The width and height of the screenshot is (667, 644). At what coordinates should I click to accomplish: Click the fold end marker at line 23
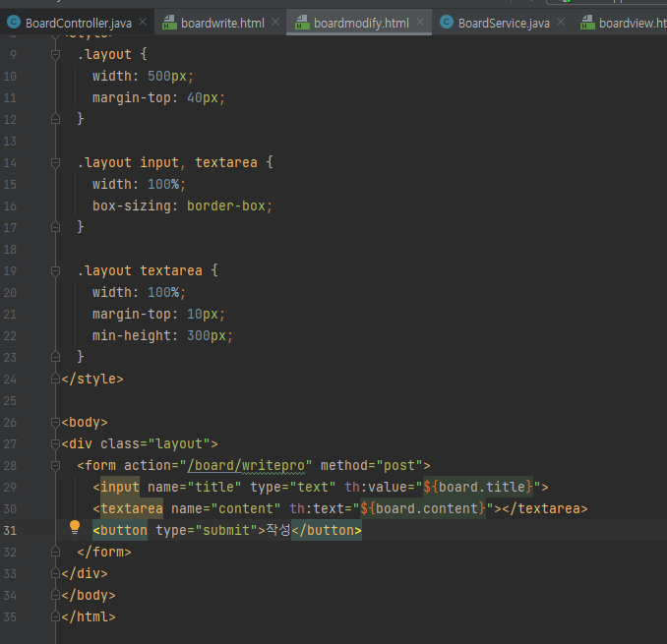55,357
